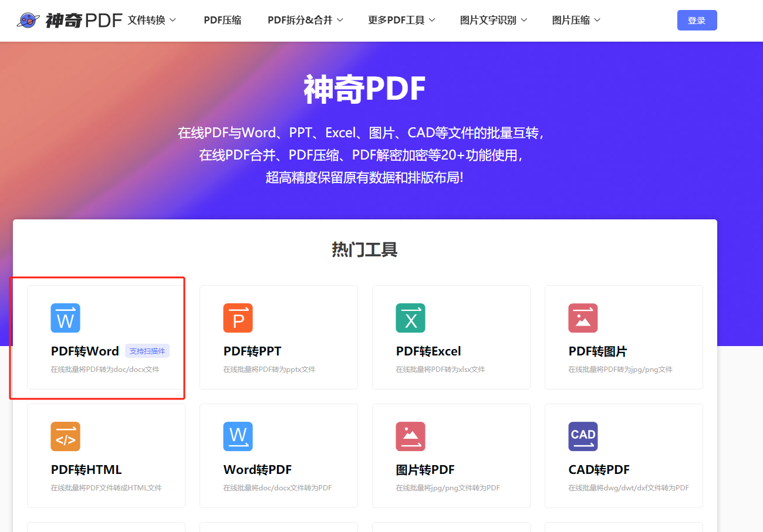Select the PDF转Excel card title
Screen dimensions: 763x532
tap(428, 351)
